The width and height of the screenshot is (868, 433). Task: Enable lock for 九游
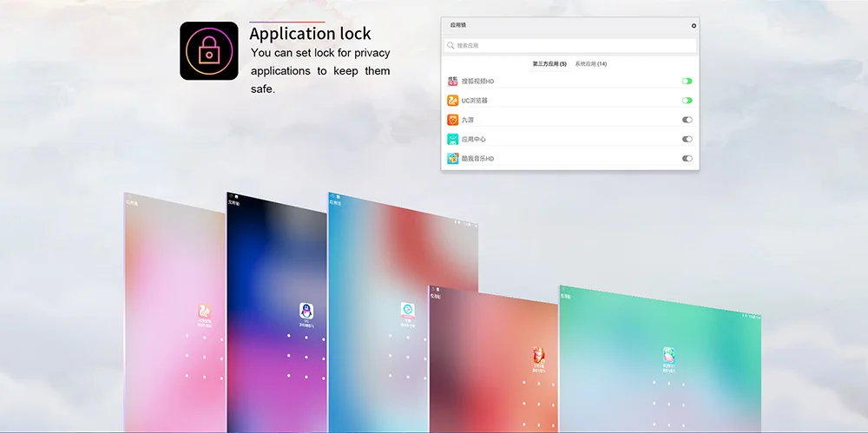tap(687, 120)
